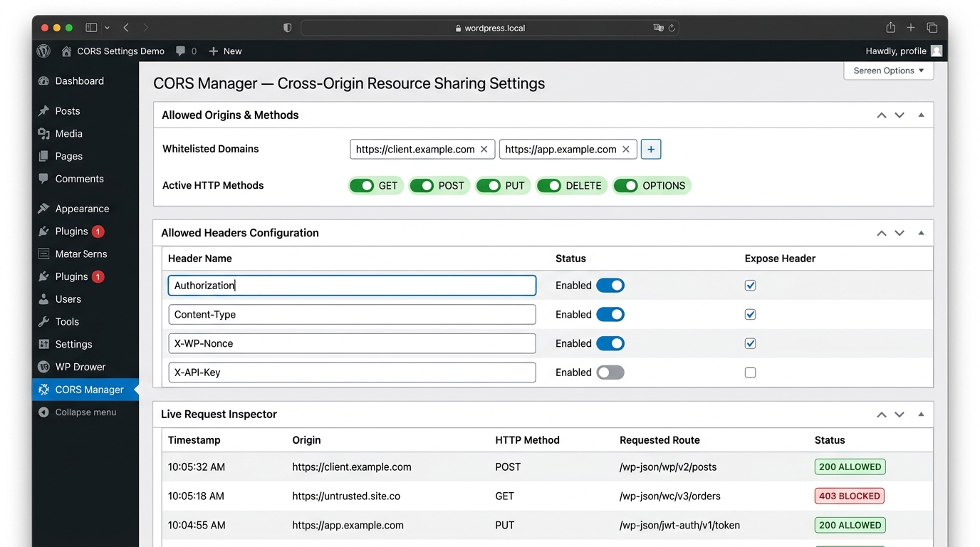Open the Posts menu in the sidebar
Viewport: 980px width, 547px height.
tap(68, 111)
